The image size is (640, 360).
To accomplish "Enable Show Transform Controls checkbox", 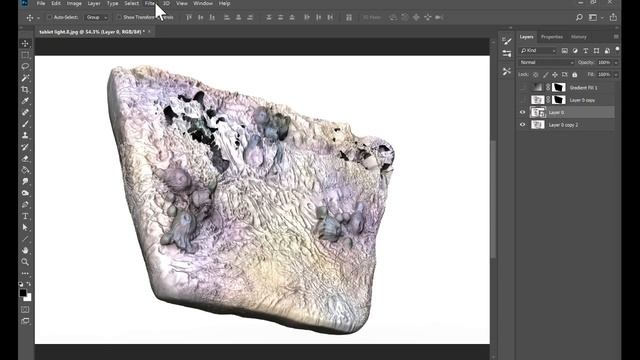I will (x=119, y=18).
